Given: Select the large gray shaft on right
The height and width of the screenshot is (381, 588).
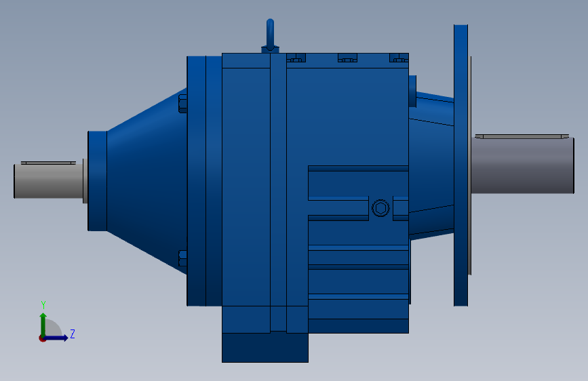Looking at the screenshot, I should tap(522, 165).
